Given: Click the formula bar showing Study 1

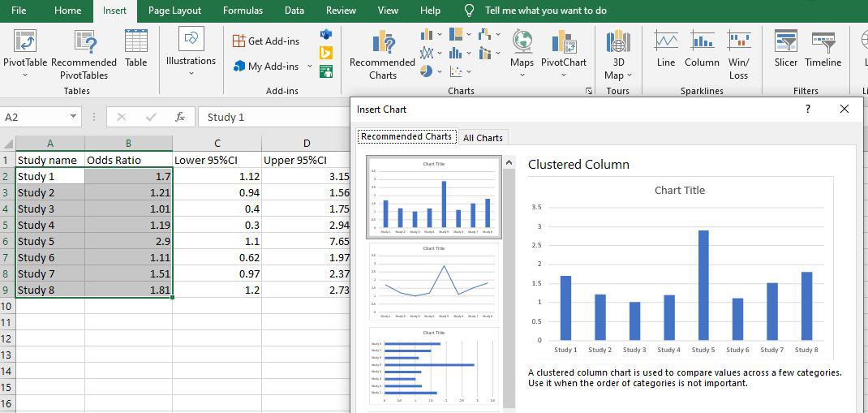Looking at the screenshot, I should coord(274,117).
